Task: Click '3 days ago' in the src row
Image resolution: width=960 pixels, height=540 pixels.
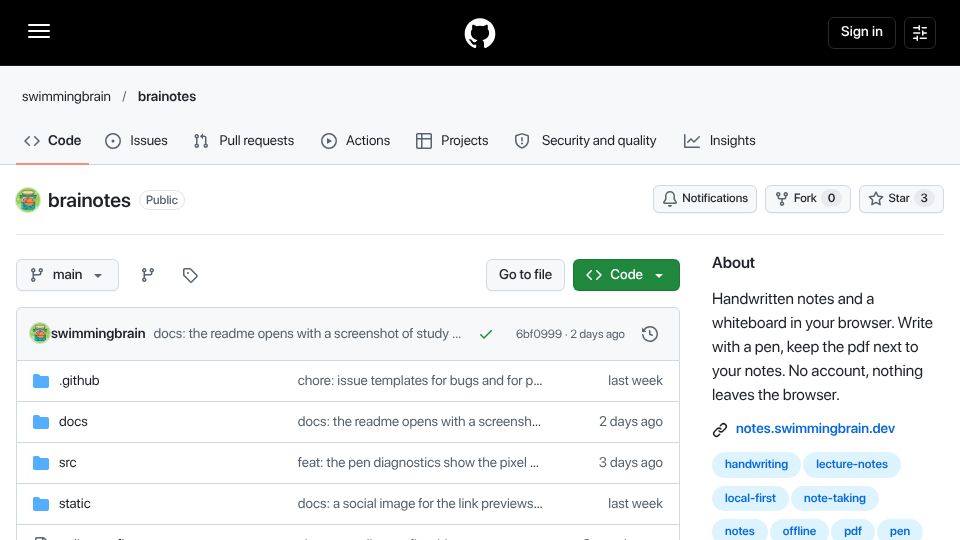Action: pyautogui.click(x=631, y=463)
